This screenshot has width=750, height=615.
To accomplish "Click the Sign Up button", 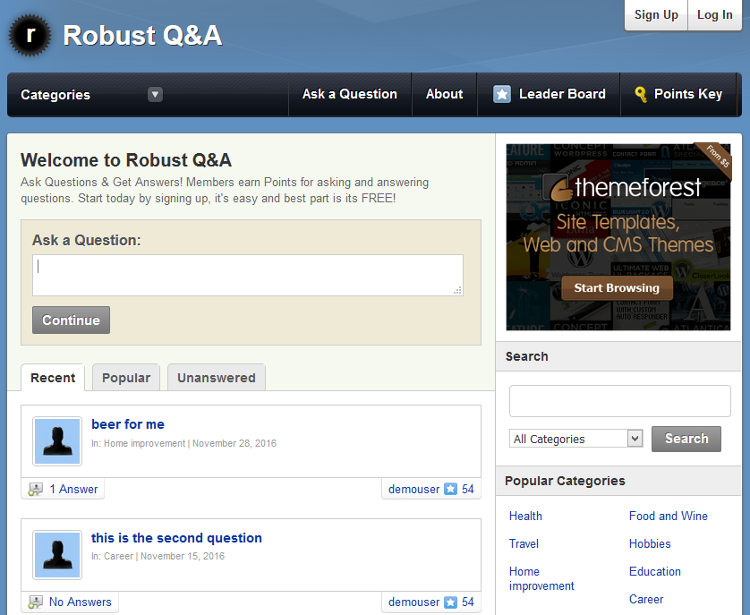I will 656,15.
